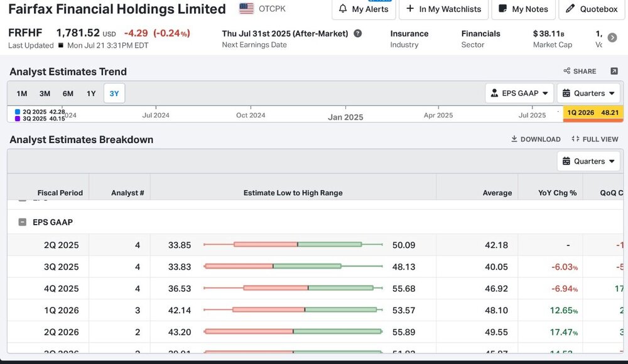Click the Apr 2025 timeline label
This screenshot has width=628, height=364.
(438, 115)
